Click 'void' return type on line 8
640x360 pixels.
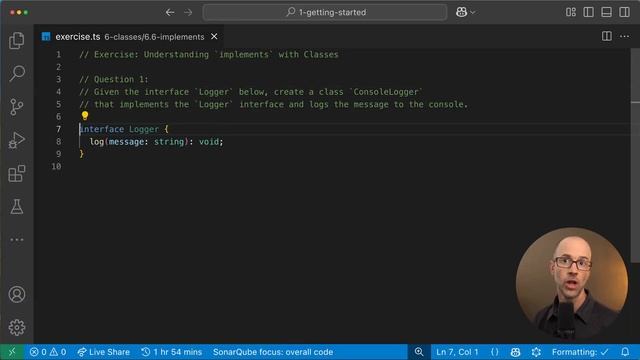pos(209,142)
